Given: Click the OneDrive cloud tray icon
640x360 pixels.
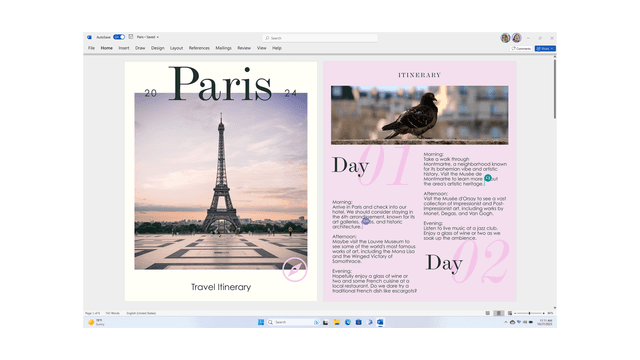Looking at the screenshot, I should [512, 322].
